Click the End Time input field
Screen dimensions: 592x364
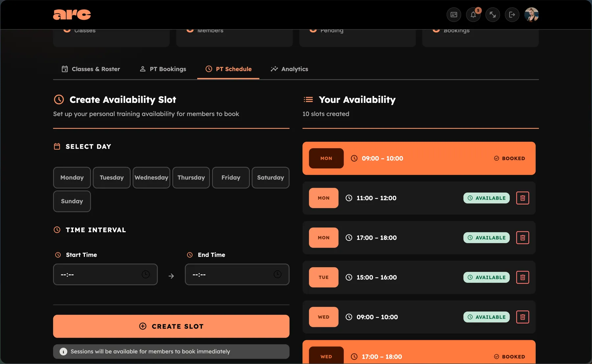click(x=237, y=274)
